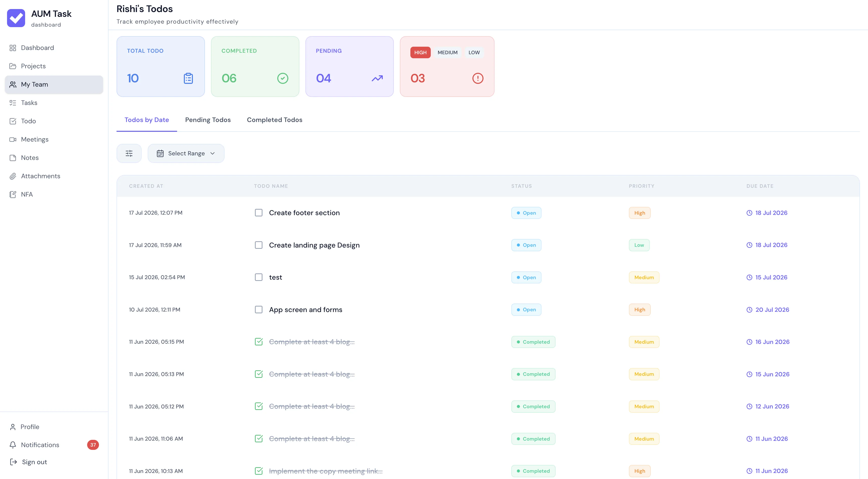Select the LOW priority filter
The height and width of the screenshot is (479, 868).
tap(474, 52)
